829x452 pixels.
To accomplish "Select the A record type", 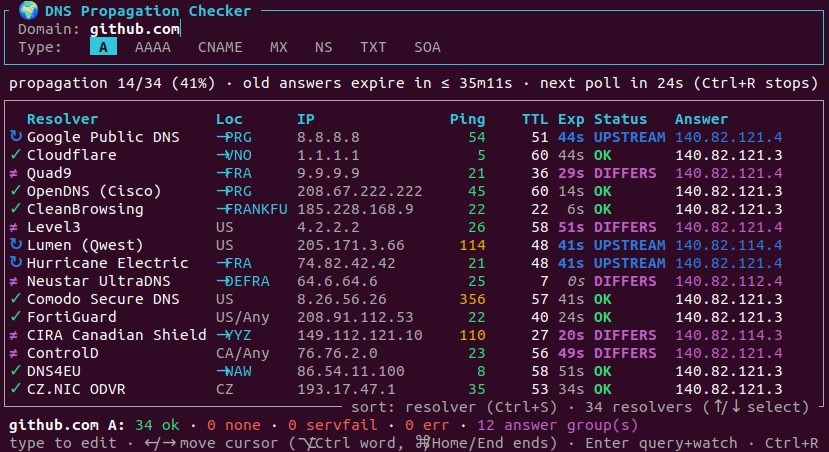I will [x=103, y=47].
